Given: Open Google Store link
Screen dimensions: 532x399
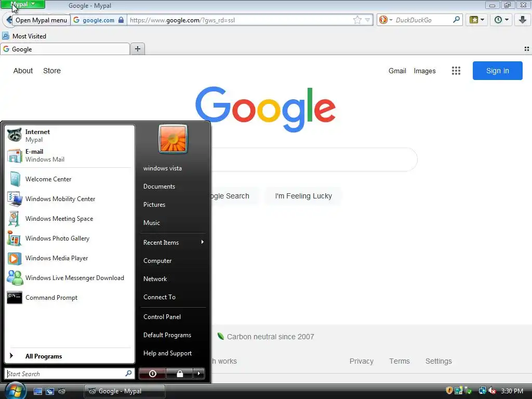Looking at the screenshot, I should (52, 71).
